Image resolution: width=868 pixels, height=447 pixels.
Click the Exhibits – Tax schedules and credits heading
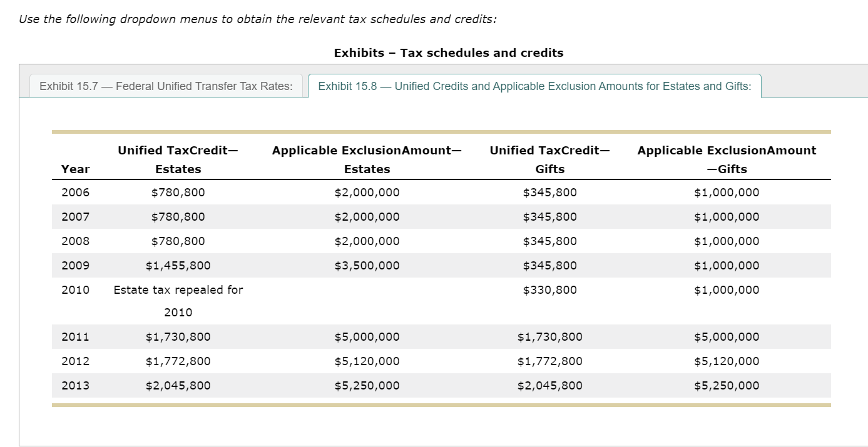pyautogui.click(x=449, y=53)
